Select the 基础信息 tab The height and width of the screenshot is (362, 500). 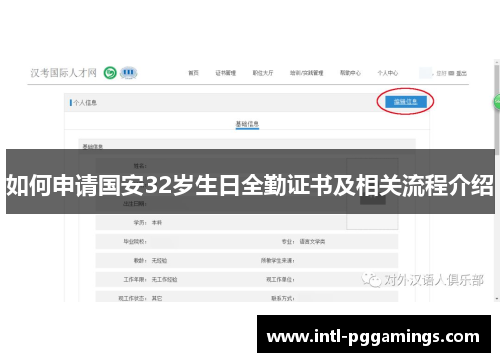coord(247,124)
